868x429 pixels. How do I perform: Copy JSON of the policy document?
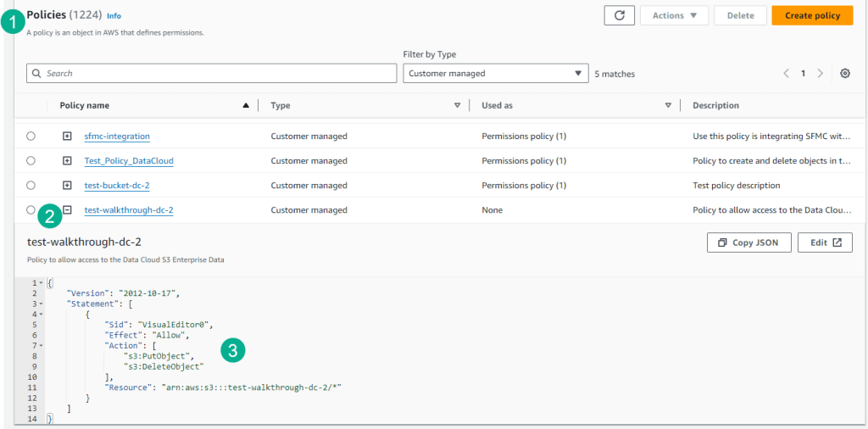click(x=748, y=242)
